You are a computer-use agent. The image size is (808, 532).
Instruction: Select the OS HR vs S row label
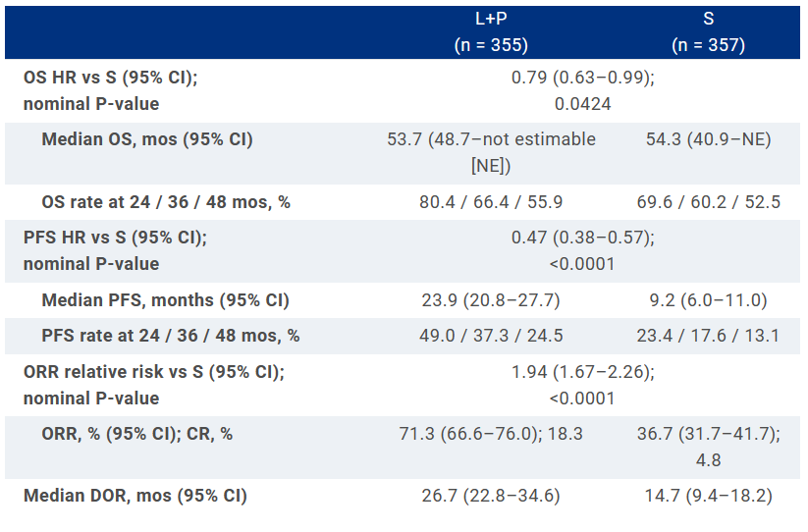pos(118,77)
